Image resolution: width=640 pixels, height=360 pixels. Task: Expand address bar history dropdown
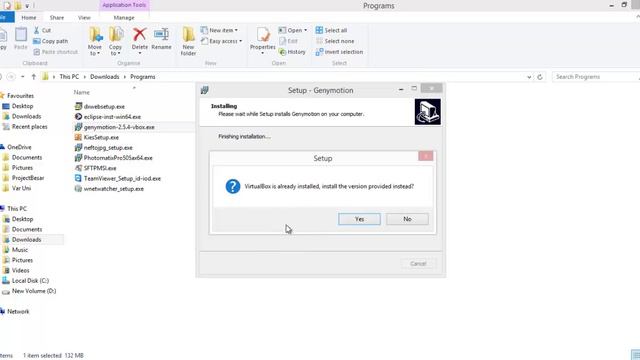[529, 77]
